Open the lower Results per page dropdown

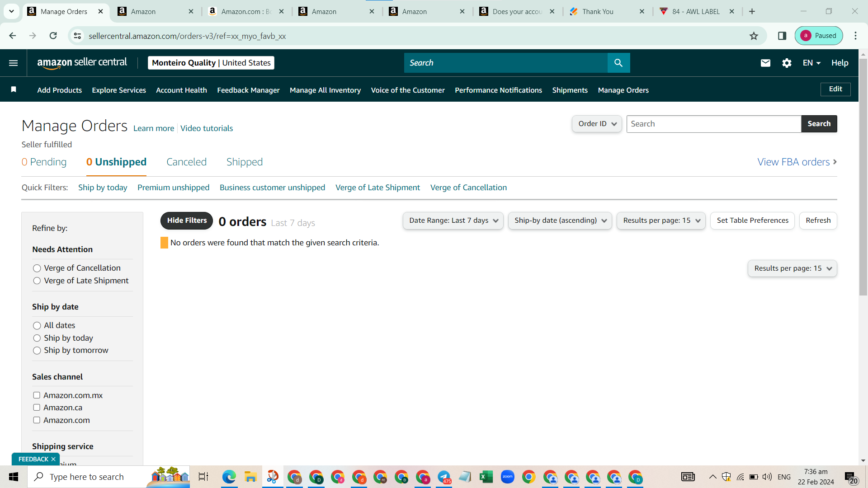click(x=792, y=268)
